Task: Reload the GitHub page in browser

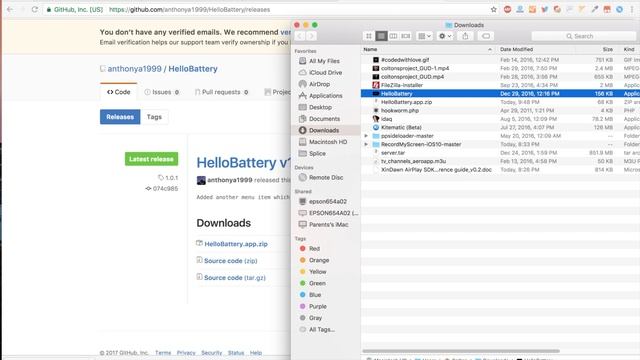Action: click(x=35, y=9)
